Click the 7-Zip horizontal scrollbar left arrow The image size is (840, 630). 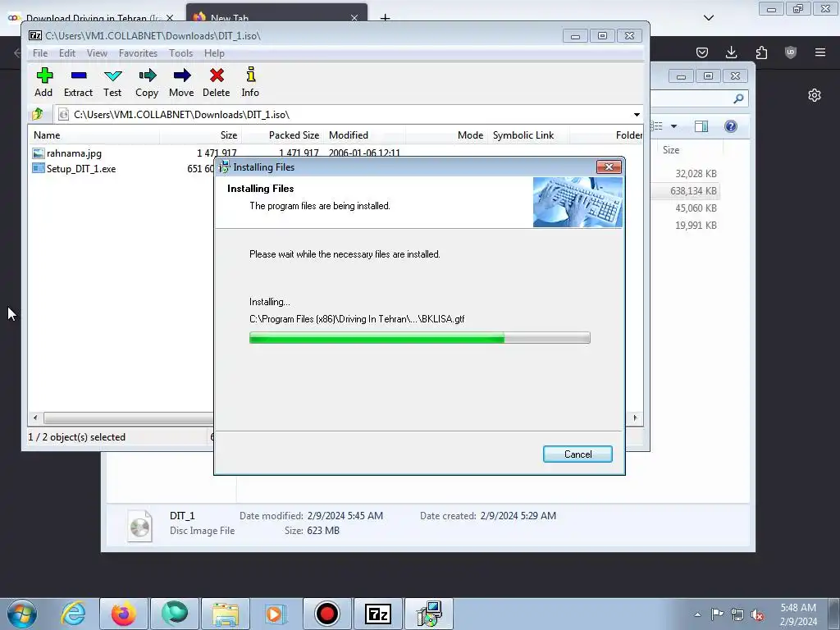pos(35,418)
